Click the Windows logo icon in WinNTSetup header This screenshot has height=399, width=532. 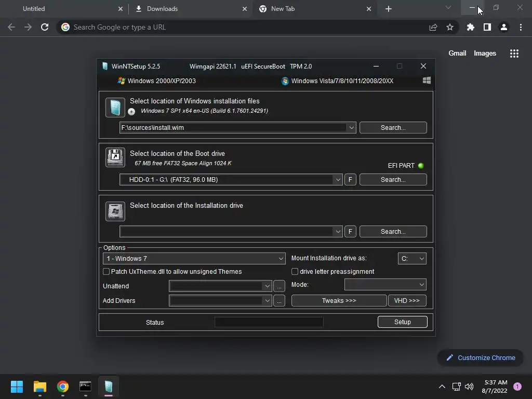(427, 81)
